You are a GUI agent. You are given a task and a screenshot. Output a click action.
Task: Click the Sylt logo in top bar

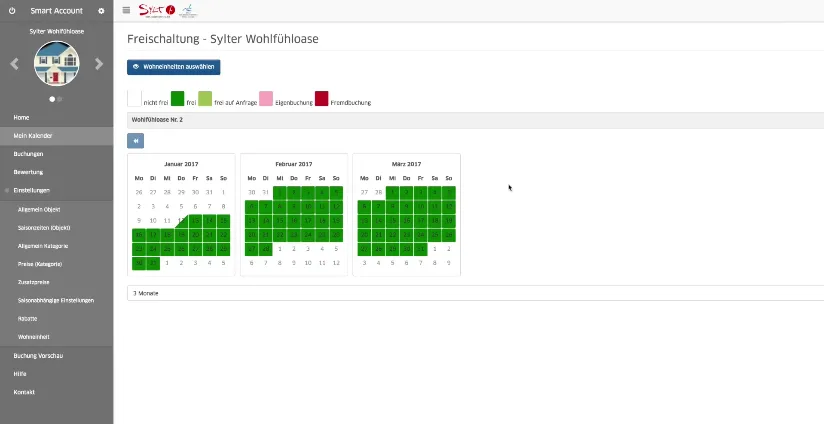point(157,10)
